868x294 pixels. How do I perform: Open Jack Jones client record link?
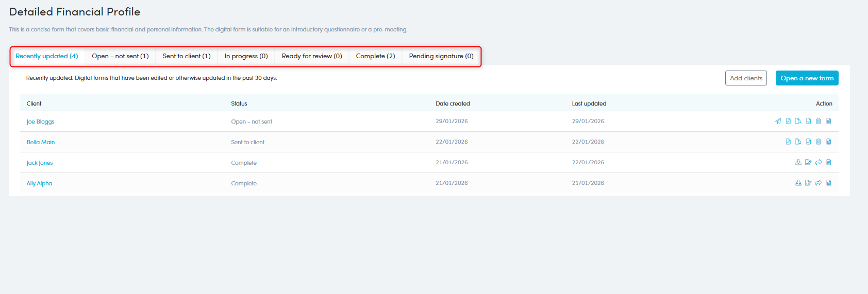[x=40, y=163]
